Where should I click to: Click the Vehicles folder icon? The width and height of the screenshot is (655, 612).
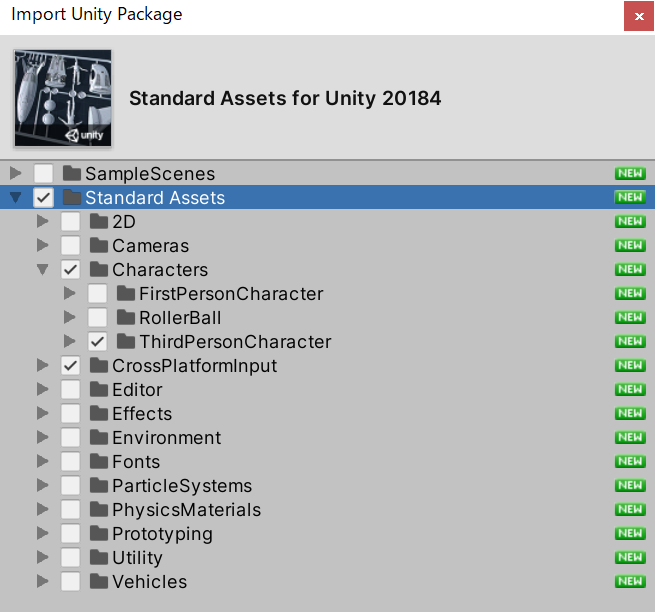(x=99, y=581)
